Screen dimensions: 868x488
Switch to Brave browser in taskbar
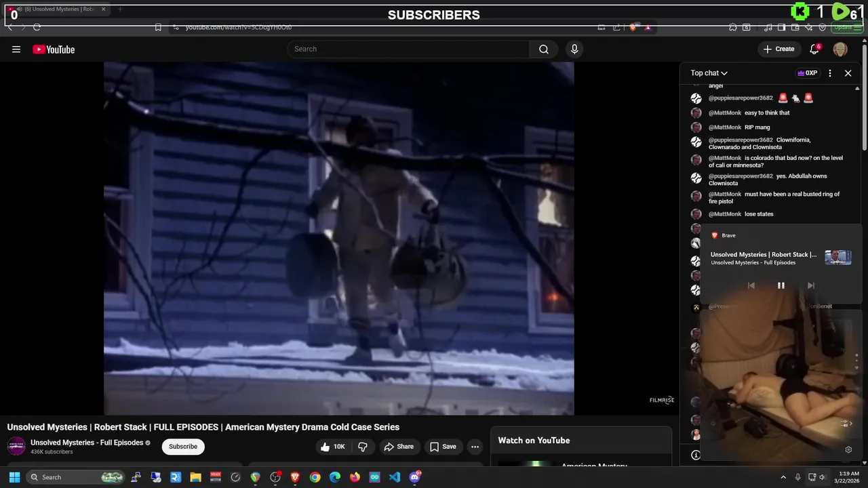(295, 477)
